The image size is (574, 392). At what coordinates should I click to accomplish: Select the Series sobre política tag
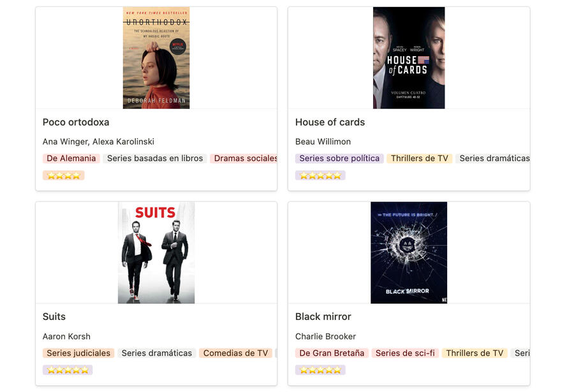click(339, 159)
